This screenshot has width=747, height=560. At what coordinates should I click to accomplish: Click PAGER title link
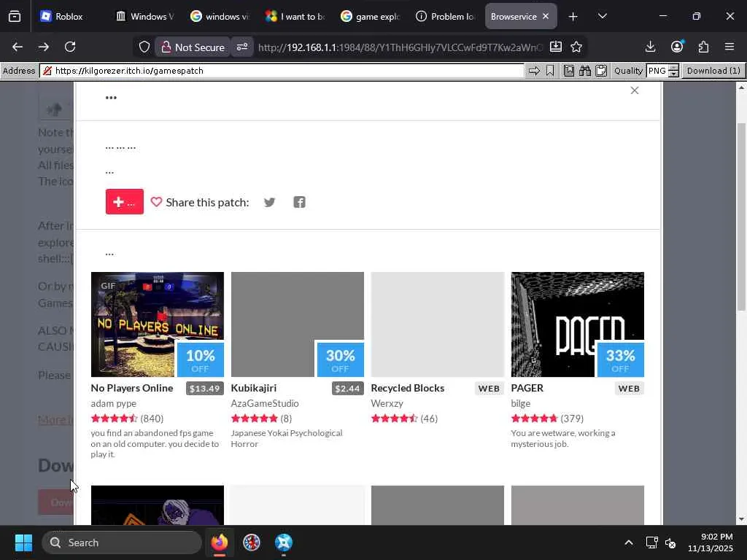point(527,388)
